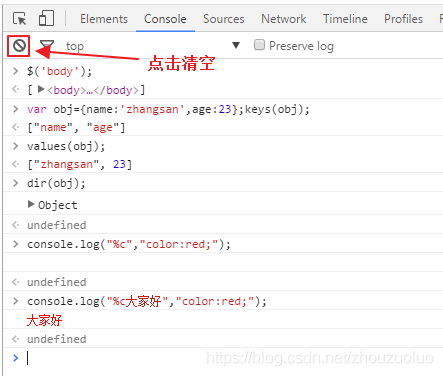Select the ["name", "age"] result
Screen dimensions: 443x376
coord(76,128)
